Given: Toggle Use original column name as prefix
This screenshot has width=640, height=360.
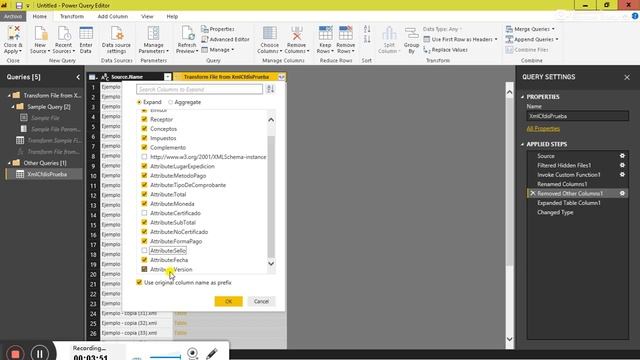Looking at the screenshot, I should (x=139, y=282).
